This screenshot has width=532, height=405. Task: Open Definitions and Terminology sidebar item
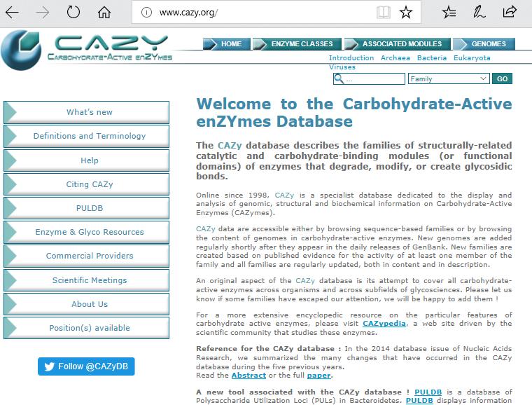(x=86, y=136)
